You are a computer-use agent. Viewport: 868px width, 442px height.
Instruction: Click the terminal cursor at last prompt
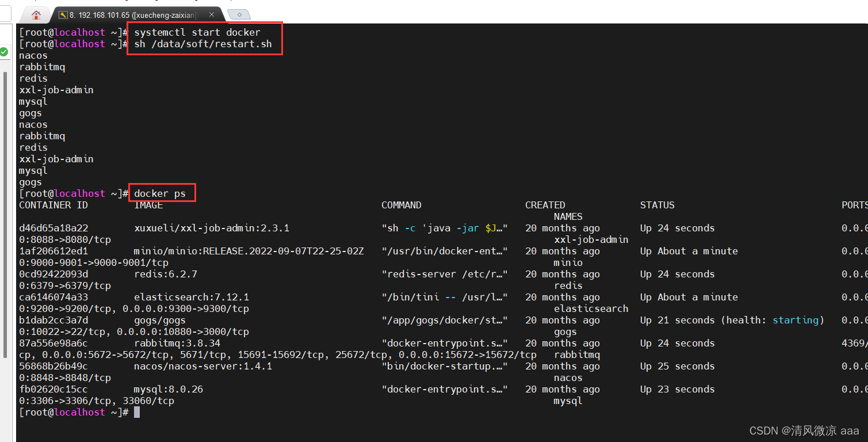(137, 412)
